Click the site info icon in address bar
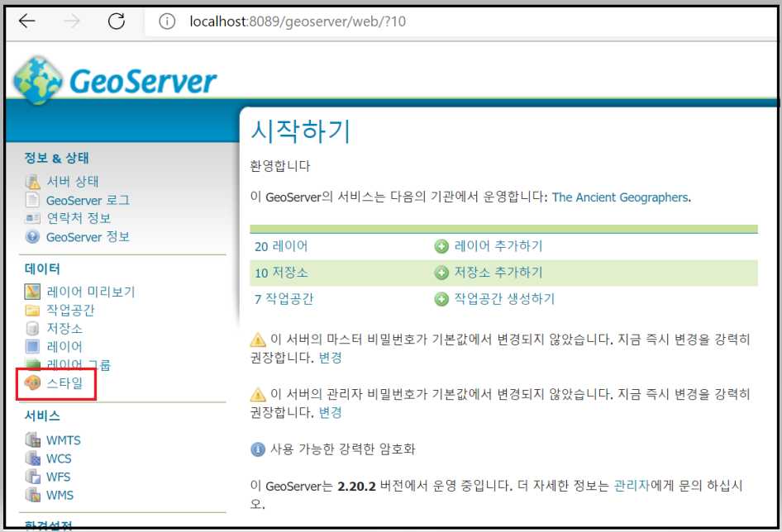The width and height of the screenshot is (782, 532). coord(167,21)
